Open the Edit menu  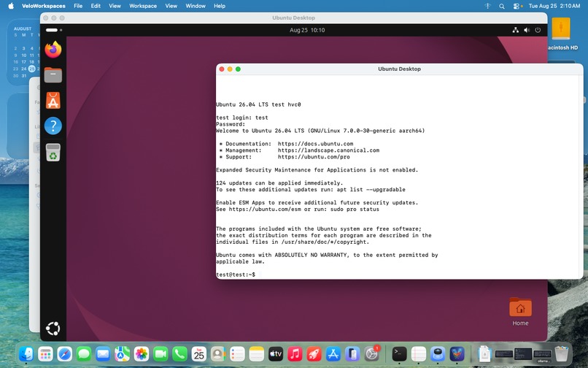[x=96, y=6]
